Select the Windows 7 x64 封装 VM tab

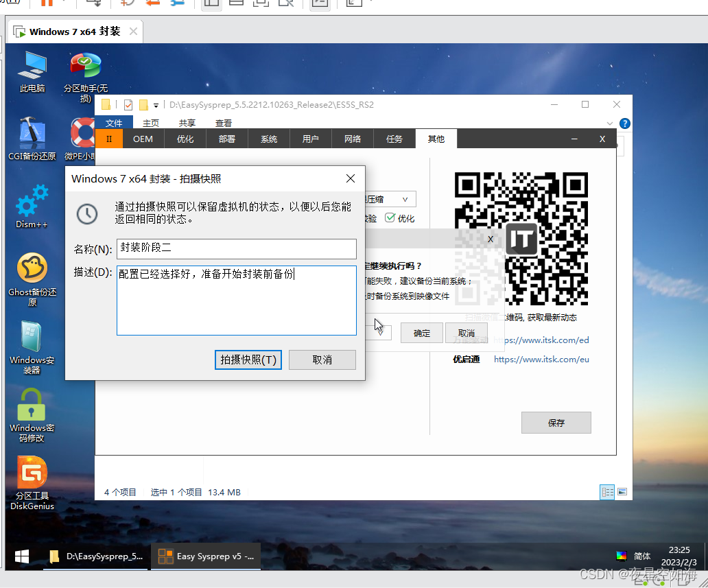[x=75, y=32]
